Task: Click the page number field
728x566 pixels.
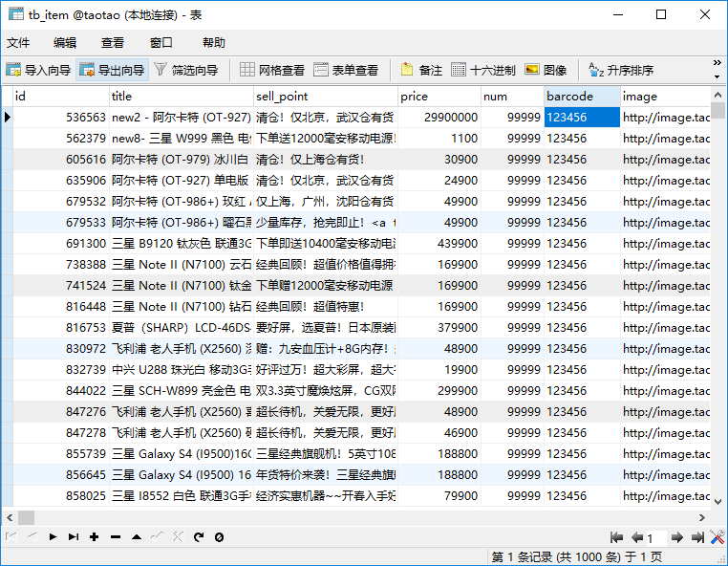Action: 656,538
